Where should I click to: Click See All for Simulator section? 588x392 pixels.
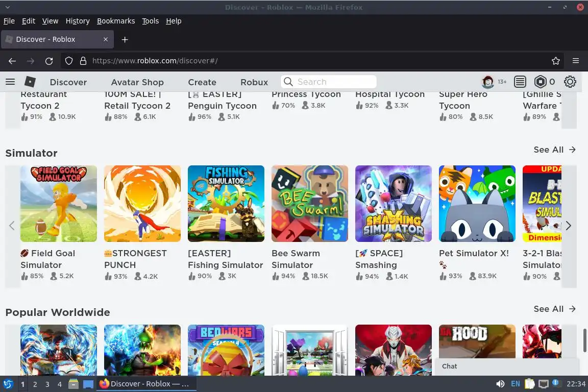(554, 150)
